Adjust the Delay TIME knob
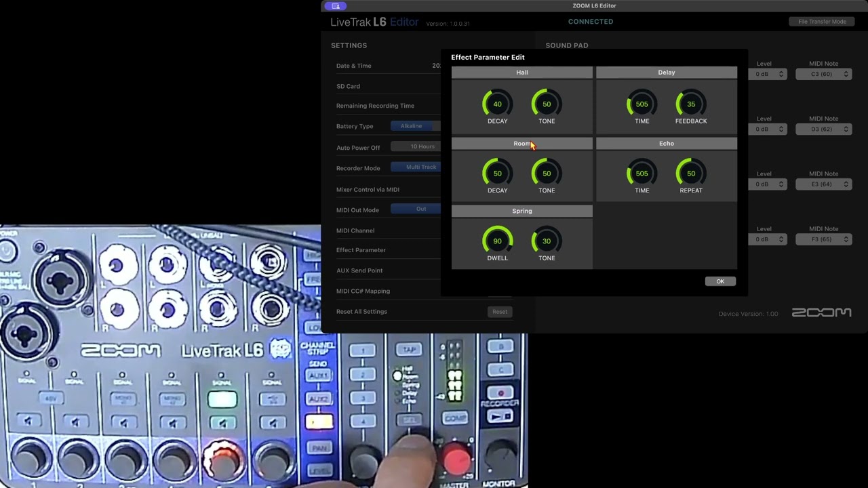Image resolution: width=868 pixels, height=488 pixels. [642, 104]
